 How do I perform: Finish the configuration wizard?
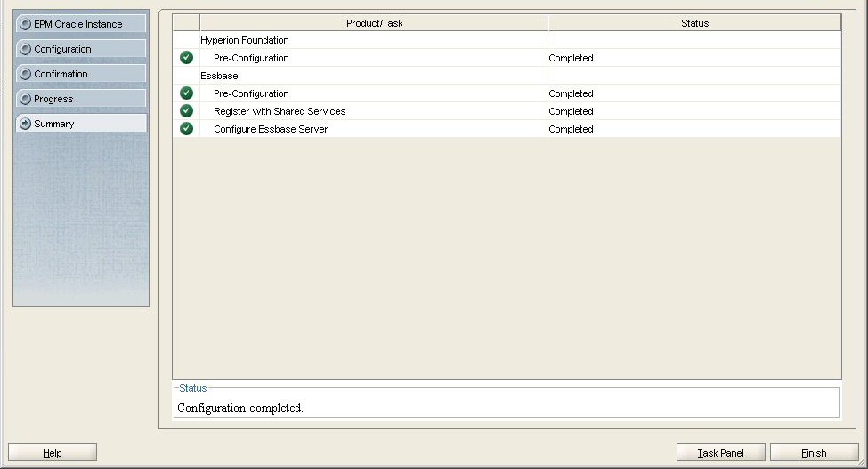(x=814, y=452)
